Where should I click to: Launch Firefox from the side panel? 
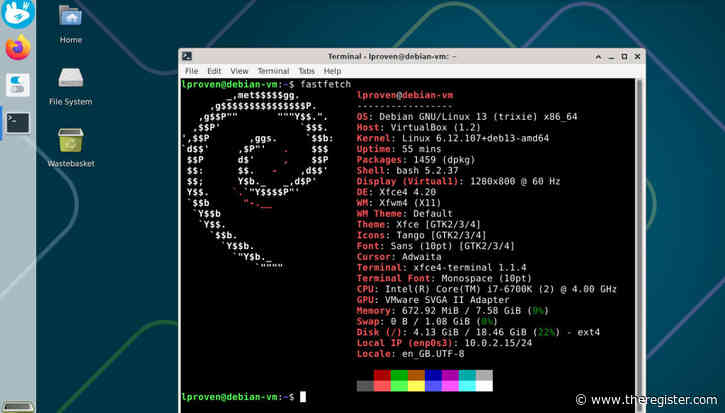(x=18, y=48)
